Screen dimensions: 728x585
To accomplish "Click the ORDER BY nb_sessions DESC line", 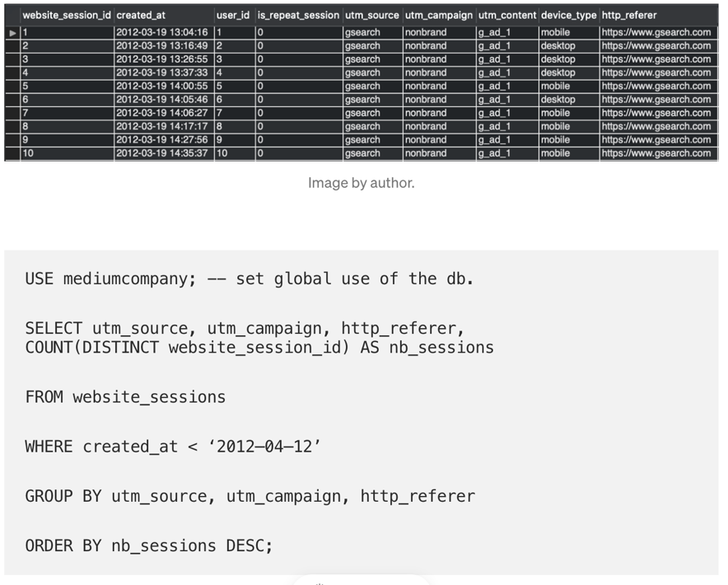I will tap(148, 545).
